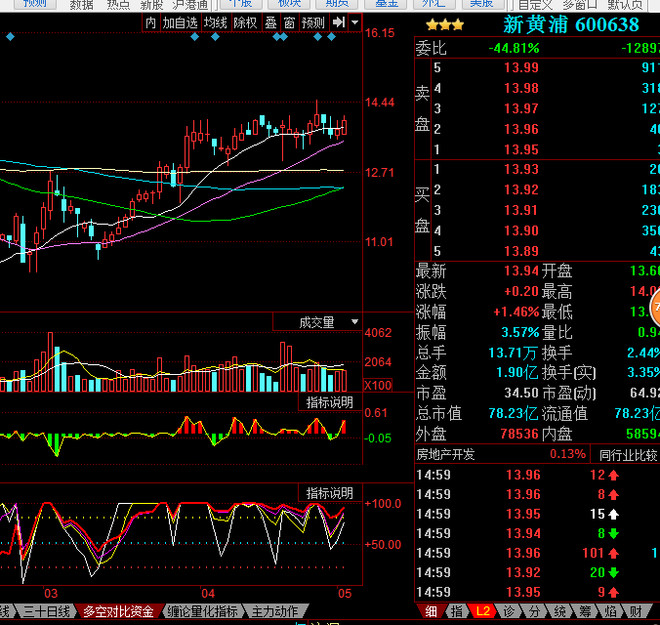Open 指标说明 below the volume panel
This screenshot has height=625, width=660.
click(x=330, y=402)
